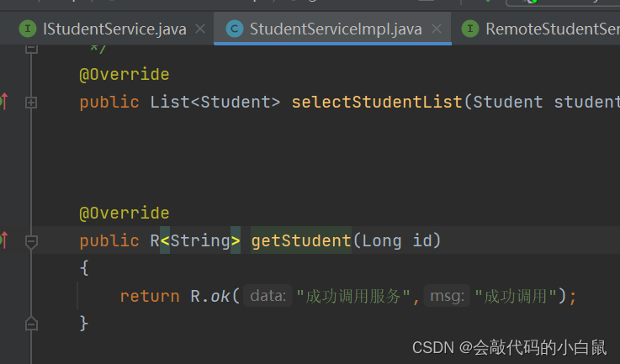Click the data: parameter inlay hint
Screen dimensions: 620x364
click(x=268, y=296)
